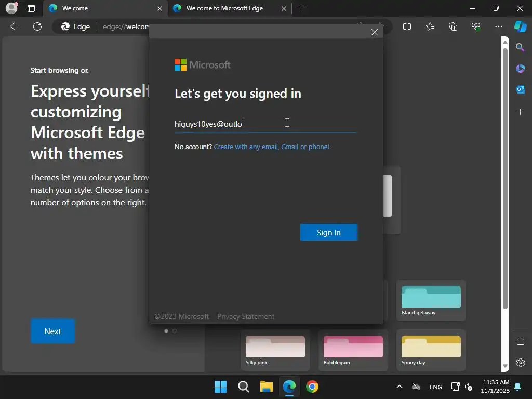Image resolution: width=532 pixels, height=399 pixels.
Task: Select the Bubblegum theme
Action: [353, 350]
